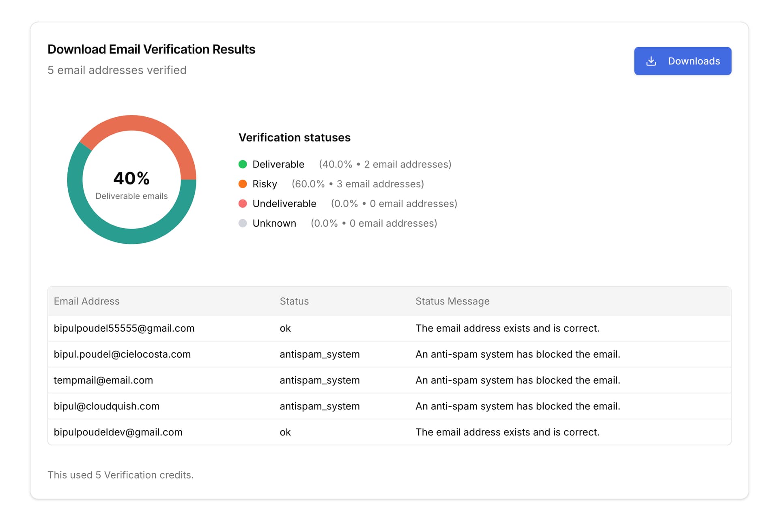
Task: Click the gray Unknown legend dot
Action: tap(243, 223)
